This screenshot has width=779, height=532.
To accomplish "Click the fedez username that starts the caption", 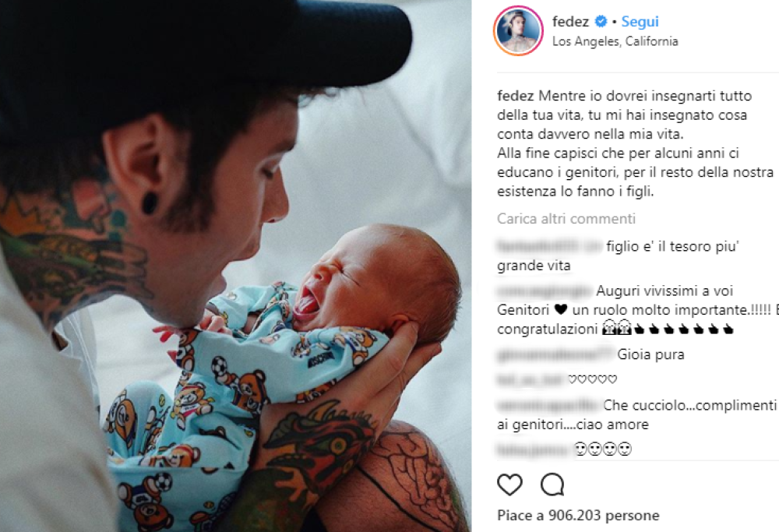I will coord(516,96).
